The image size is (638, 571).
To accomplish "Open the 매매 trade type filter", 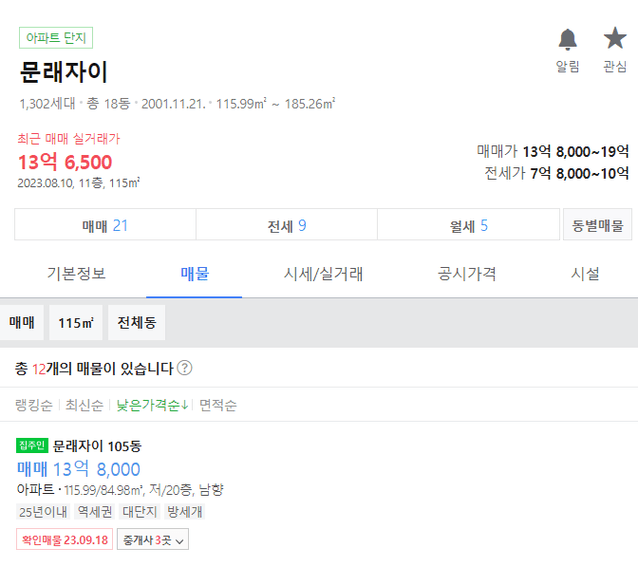I will (x=22, y=322).
